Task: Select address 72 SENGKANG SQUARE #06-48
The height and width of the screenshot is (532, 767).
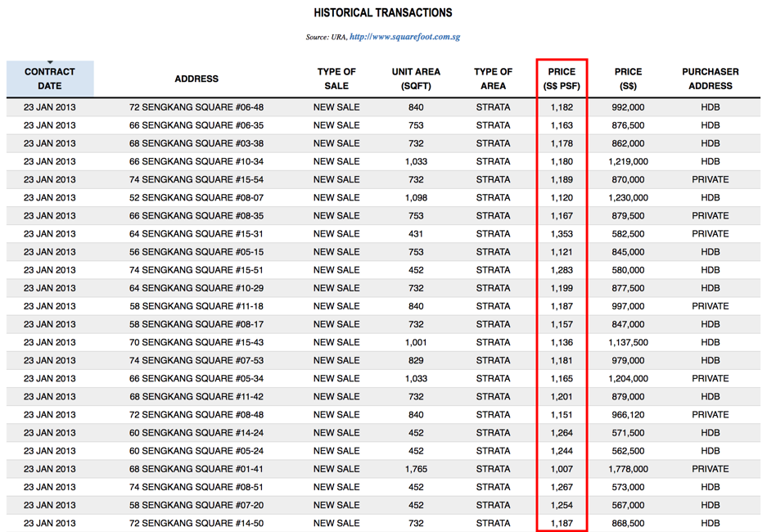Action: 196,107
